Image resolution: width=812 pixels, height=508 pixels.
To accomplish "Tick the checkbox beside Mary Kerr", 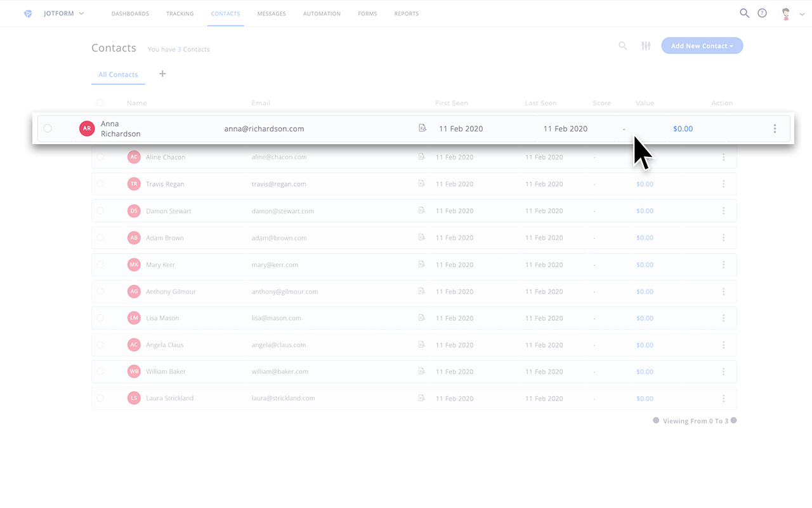I will [x=100, y=264].
